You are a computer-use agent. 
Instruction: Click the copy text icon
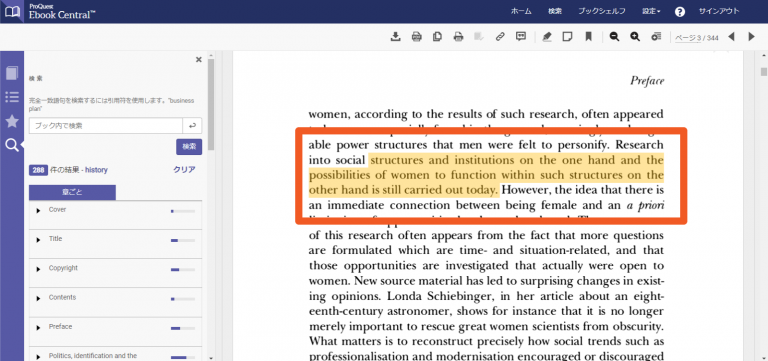437,37
